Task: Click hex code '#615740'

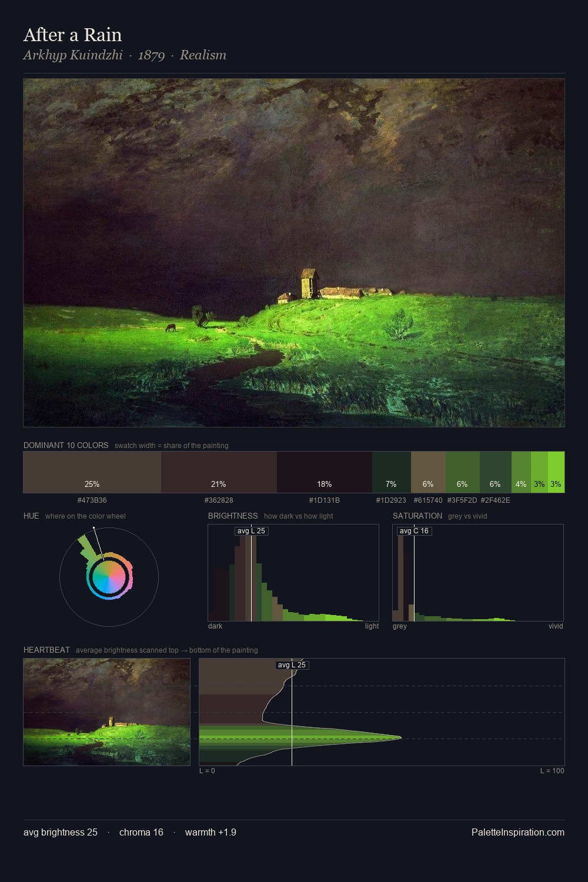Action: click(x=428, y=500)
